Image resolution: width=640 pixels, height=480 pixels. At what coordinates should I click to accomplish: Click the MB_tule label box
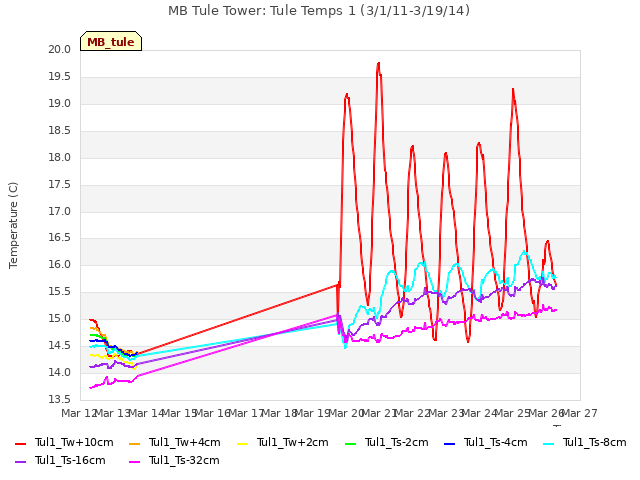(111, 41)
